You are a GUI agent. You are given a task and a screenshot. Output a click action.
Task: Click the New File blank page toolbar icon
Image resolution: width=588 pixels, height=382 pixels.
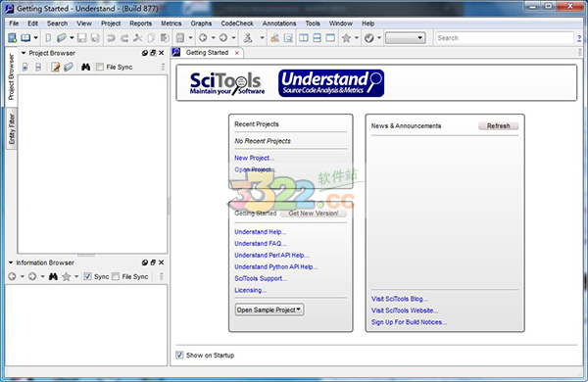tap(48, 38)
